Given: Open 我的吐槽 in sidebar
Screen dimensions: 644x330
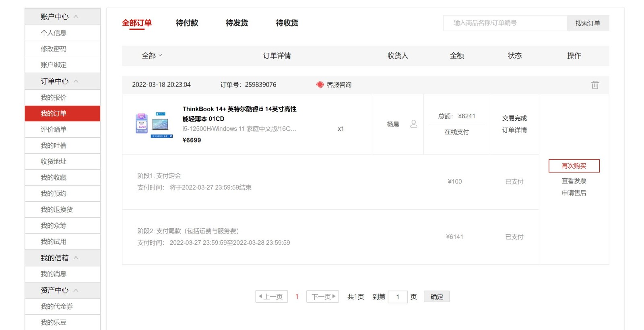Looking at the screenshot, I should [x=62, y=146].
